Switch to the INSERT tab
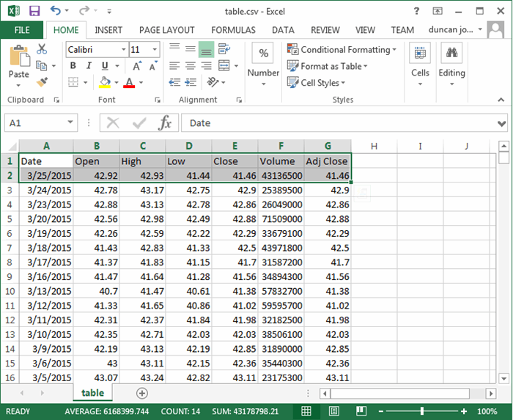Viewport: 513px width, 420px height. (x=108, y=30)
